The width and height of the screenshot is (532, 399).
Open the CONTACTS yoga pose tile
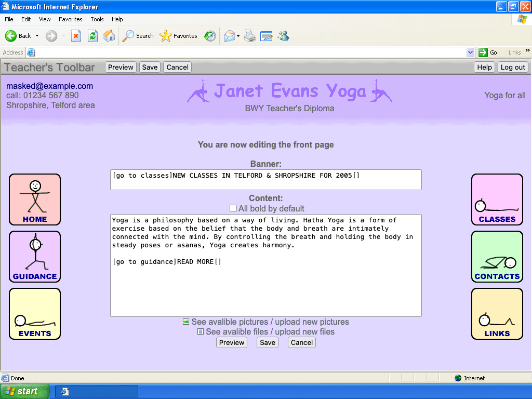coord(497,257)
